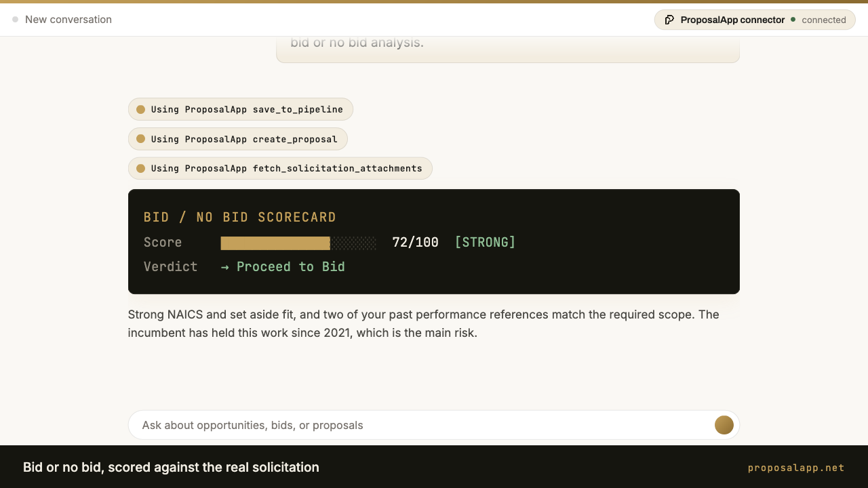Click the green connected status dot
Screen dimensions: 868x488
click(793, 20)
